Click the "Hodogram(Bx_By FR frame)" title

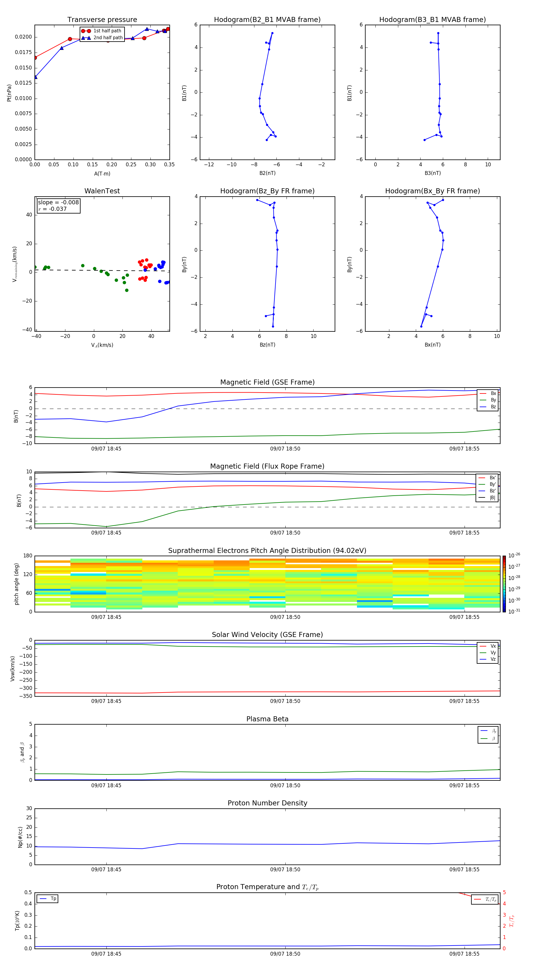tap(432, 191)
